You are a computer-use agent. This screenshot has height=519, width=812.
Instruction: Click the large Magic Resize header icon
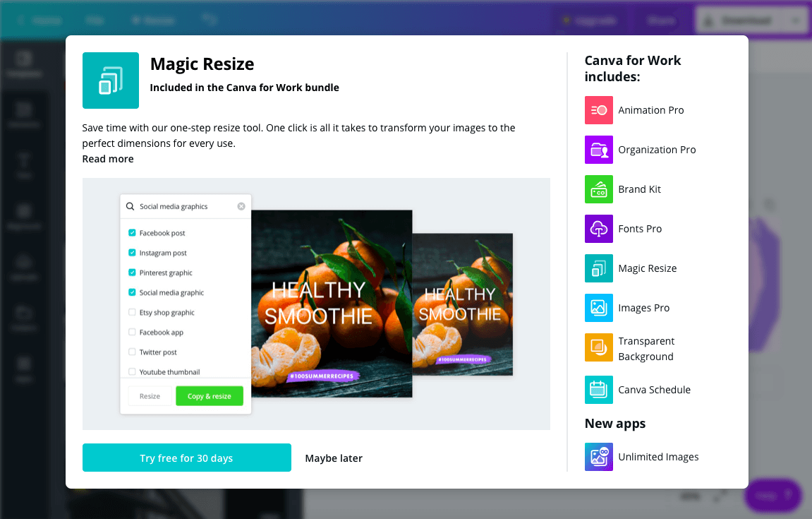(110, 80)
